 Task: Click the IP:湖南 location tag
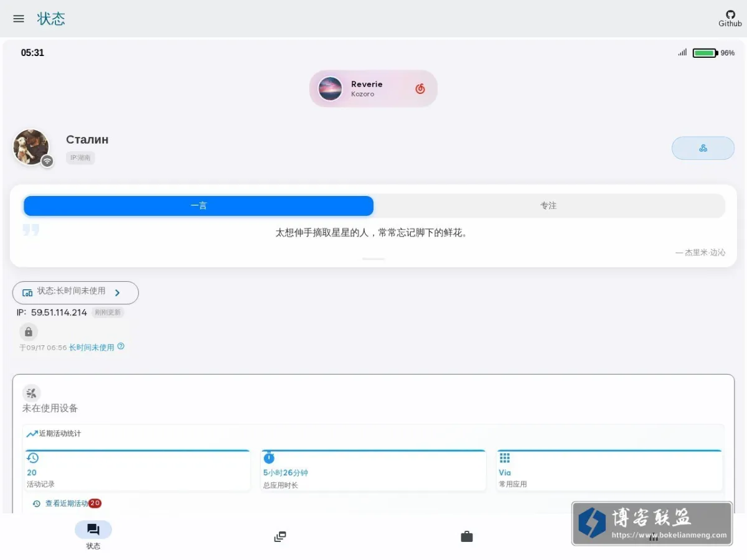[x=80, y=158]
